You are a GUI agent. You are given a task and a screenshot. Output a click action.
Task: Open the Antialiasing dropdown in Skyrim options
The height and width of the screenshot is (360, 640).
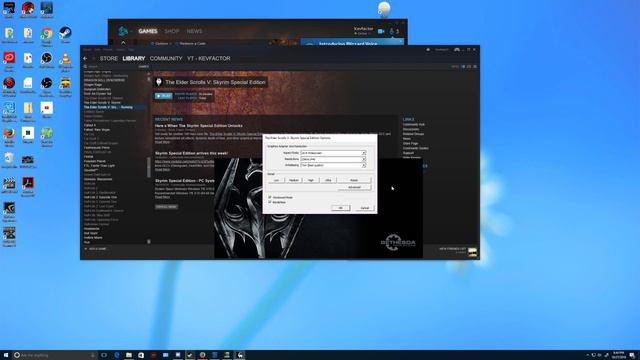(333, 165)
